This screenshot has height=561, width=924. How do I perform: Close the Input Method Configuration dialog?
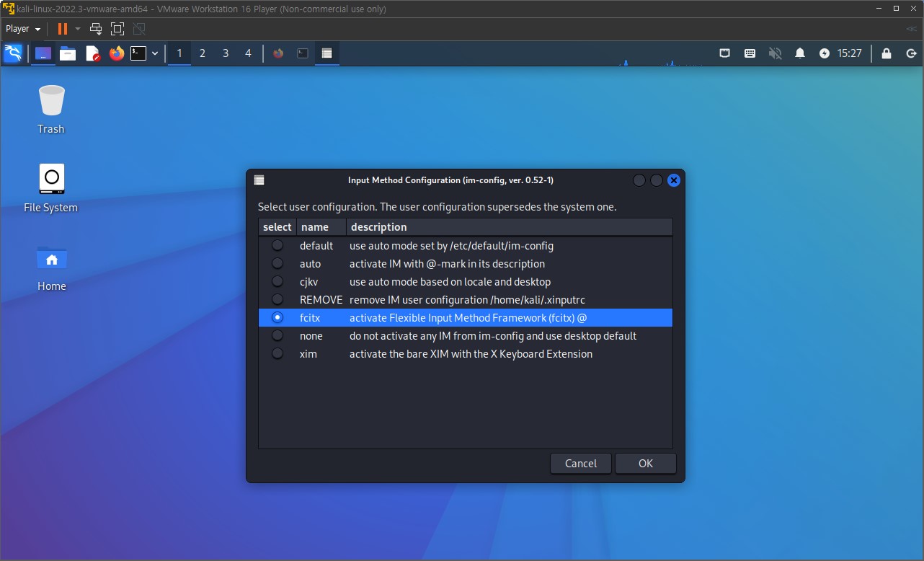point(674,180)
